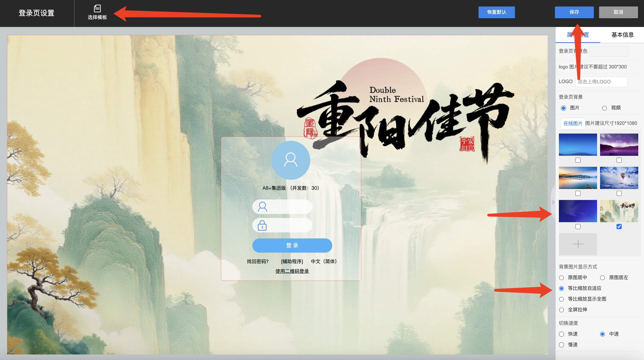This screenshot has width=644, height=360.
Task: Uncheck the Double Ninth Festival background checkbox
Action: (x=619, y=226)
